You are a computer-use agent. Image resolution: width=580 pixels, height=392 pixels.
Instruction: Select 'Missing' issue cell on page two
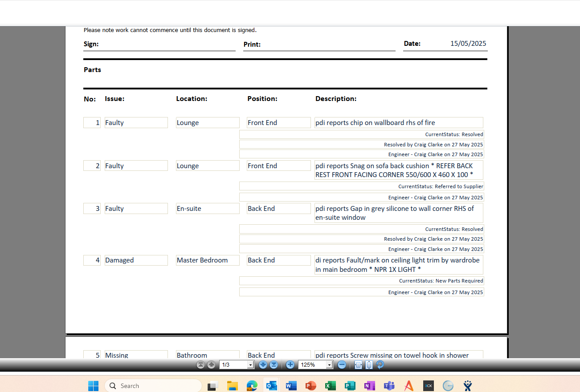coord(136,355)
